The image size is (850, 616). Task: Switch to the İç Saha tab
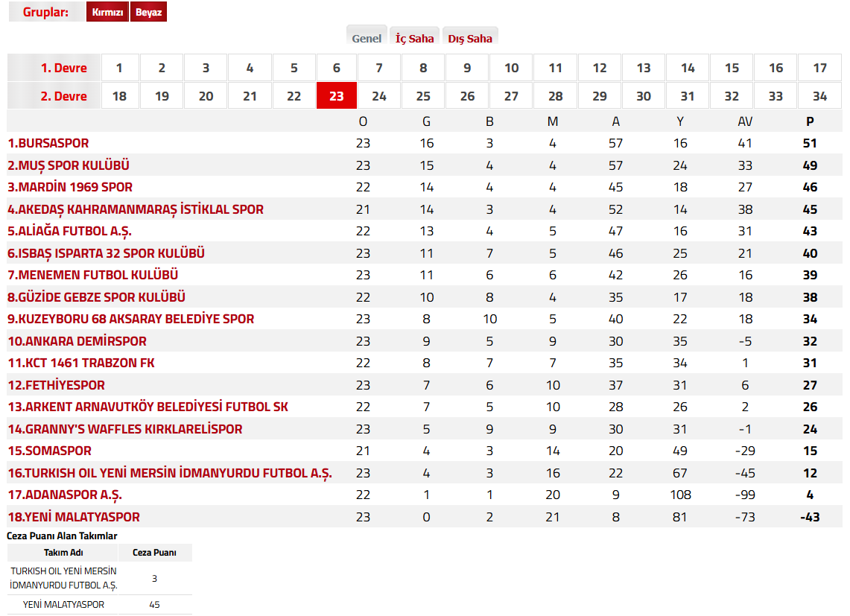coord(414,38)
